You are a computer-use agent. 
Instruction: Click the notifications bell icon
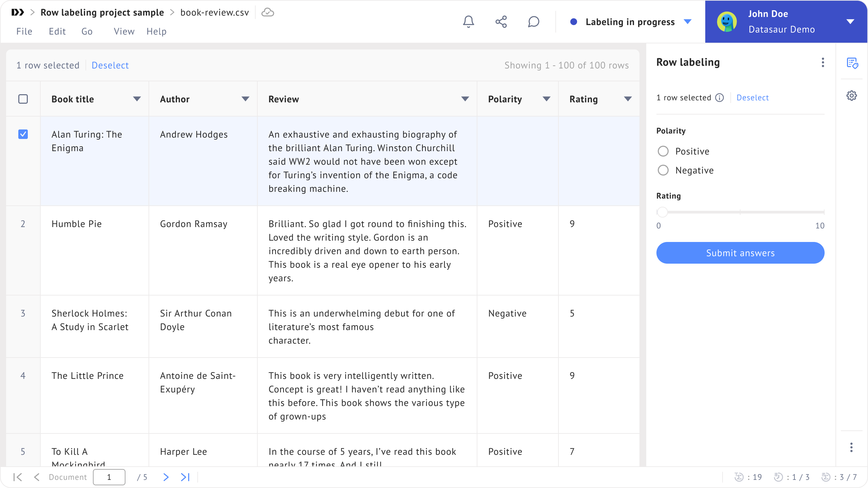pos(468,22)
